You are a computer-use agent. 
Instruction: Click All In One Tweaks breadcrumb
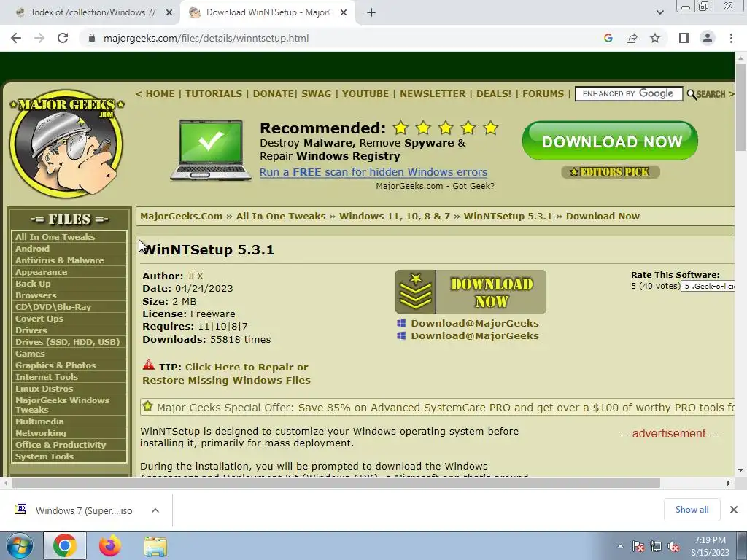281,216
